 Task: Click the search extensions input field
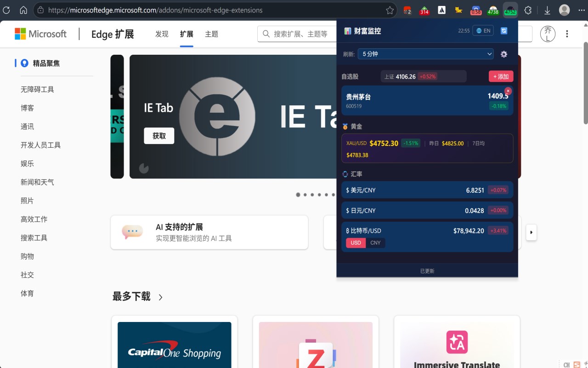click(297, 34)
